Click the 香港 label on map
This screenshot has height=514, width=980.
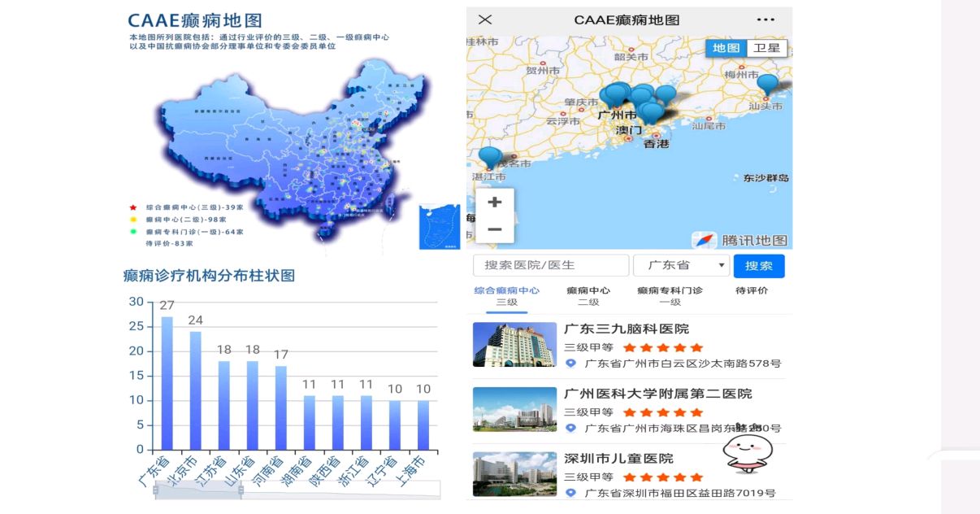(656, 144)
